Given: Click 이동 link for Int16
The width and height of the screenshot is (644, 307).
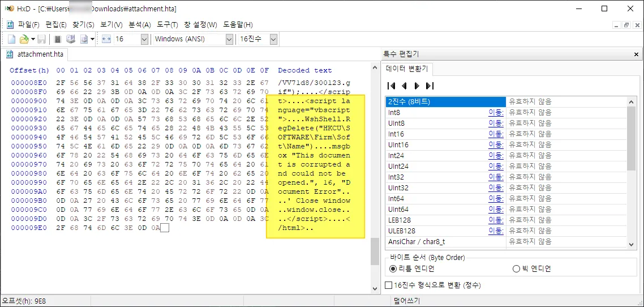Looking at the screenshot, I should point(496,134).
